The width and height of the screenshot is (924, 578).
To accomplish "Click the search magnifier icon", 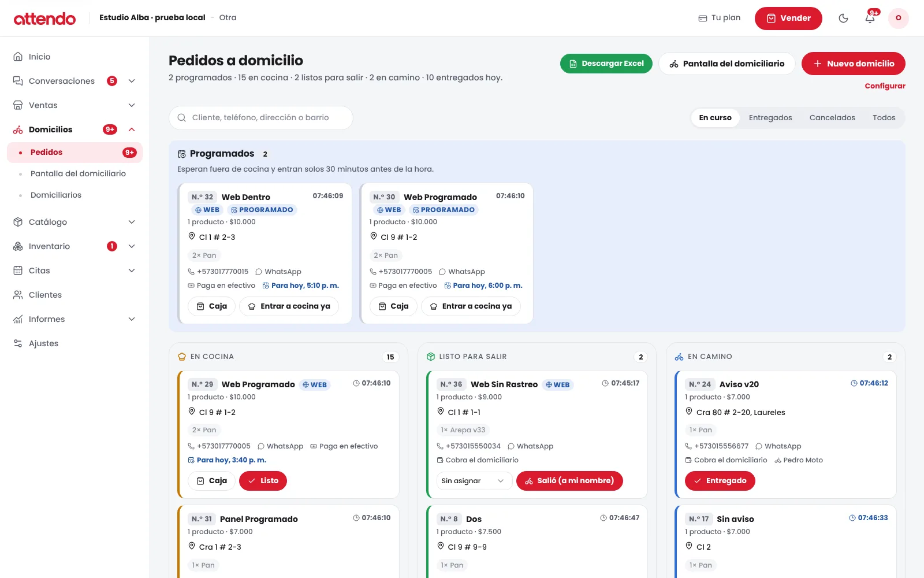I will point(181,118).
